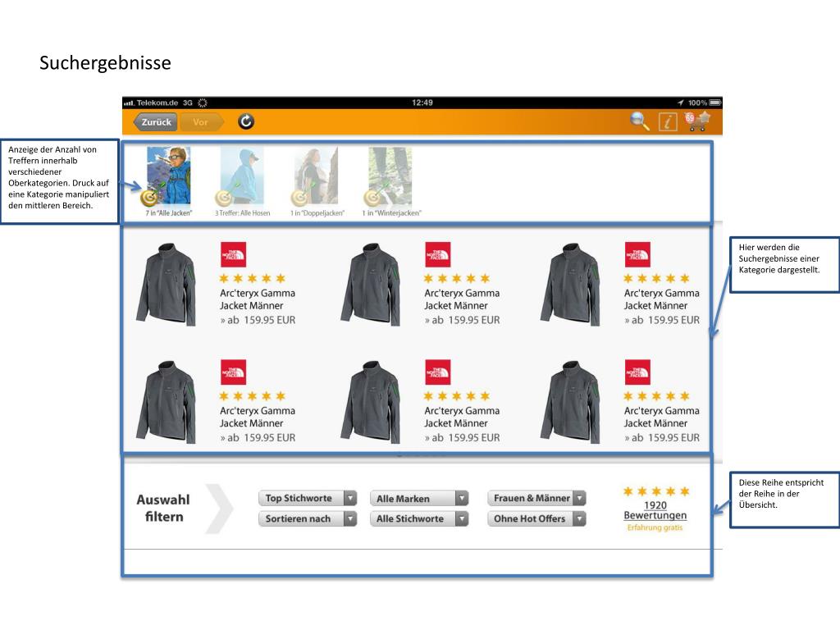Open search with the magnifying glass icon
This screenshot has height=630, width=840.
(x=640, y=121)
